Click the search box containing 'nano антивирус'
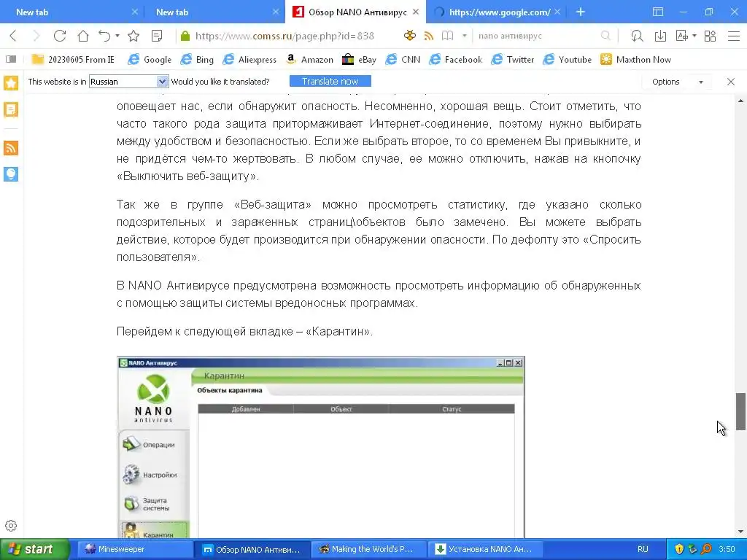Image resolution: width=747 pixels, height=560 pixels. (x=536, y=36)
